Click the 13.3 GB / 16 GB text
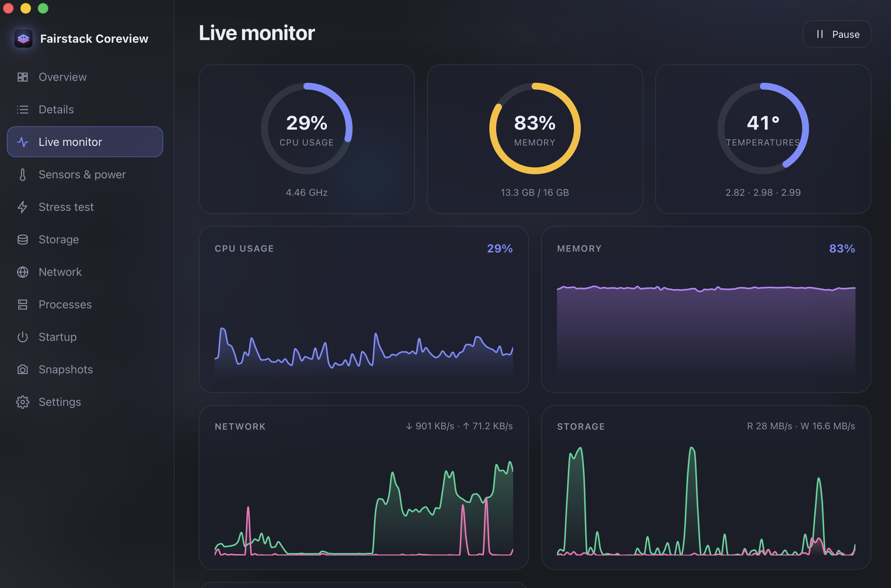Image resolution: width=891 pixels, height=588 pixels. tap(535, 193)
